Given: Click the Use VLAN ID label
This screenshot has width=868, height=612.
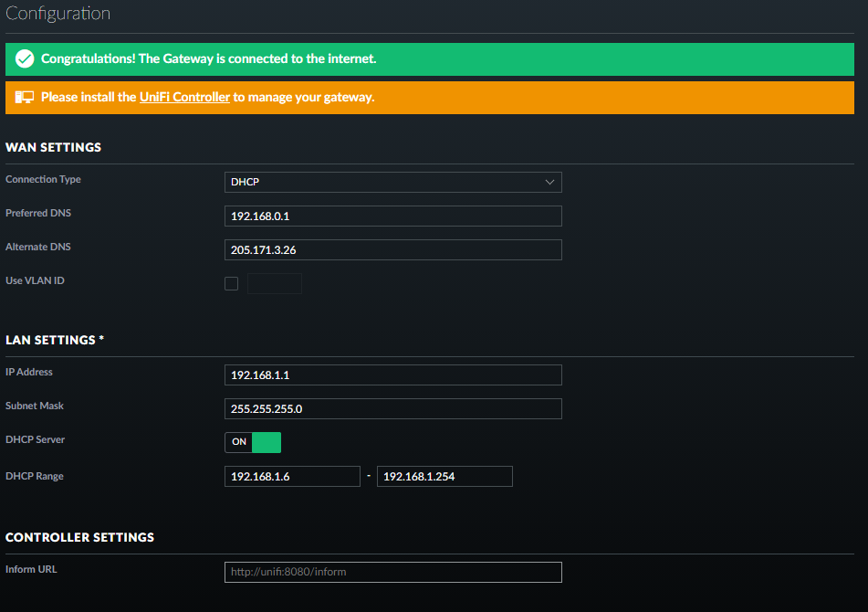Looking at the screenshot, I should click(35, 280).
